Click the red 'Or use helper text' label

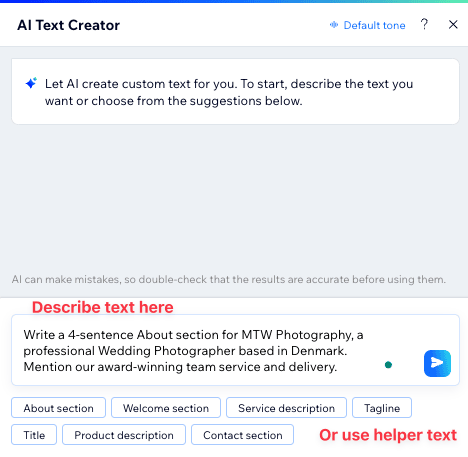pos(388,435)
